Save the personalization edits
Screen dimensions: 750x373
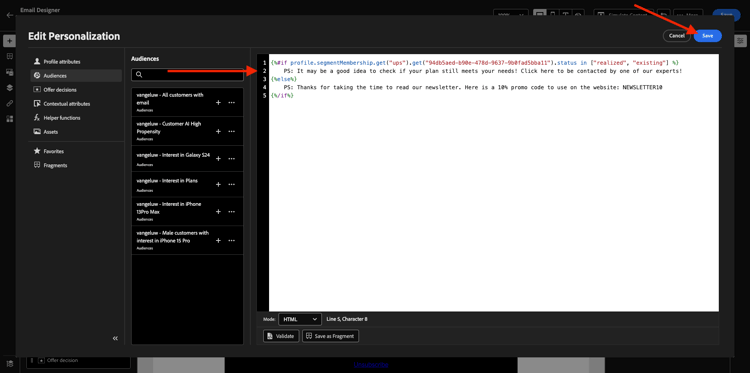point(707,36)
